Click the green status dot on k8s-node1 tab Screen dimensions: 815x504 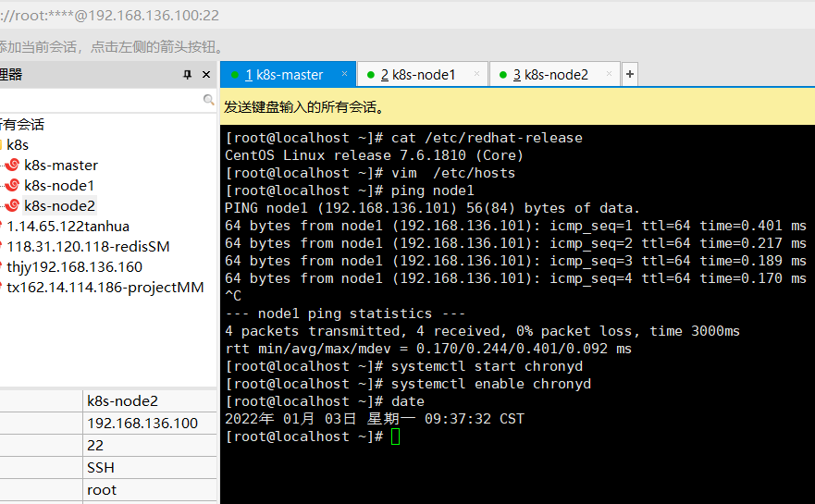click(x=371, y=75)
